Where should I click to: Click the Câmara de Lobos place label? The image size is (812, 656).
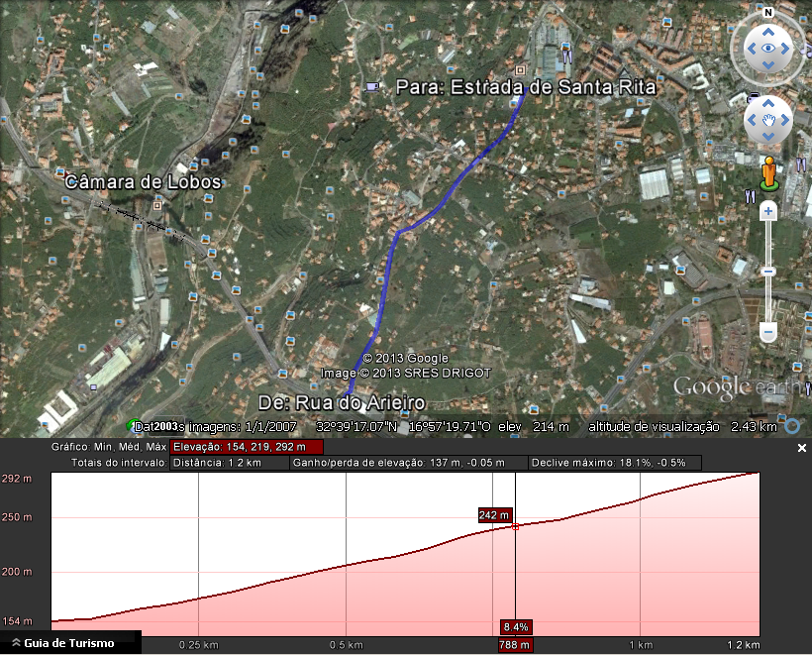143,182
